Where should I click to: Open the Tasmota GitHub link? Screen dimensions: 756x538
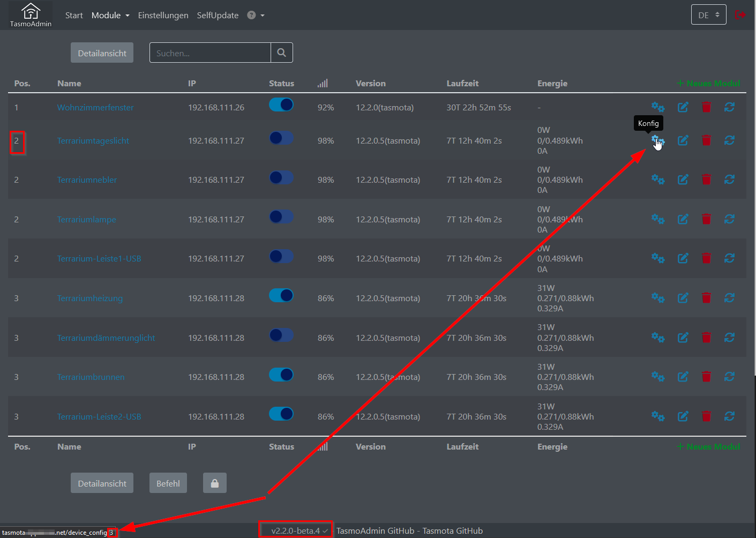[x=453, y=530]
